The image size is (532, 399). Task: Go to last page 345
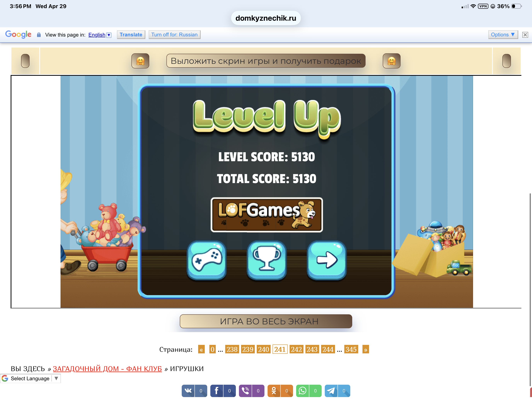coord(351,350)
